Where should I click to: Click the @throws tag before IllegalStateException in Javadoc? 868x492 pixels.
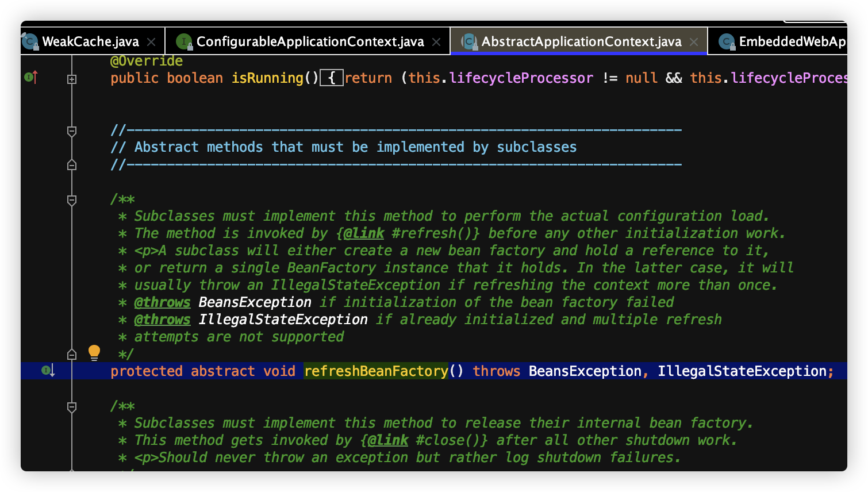(x=162, y=320)
